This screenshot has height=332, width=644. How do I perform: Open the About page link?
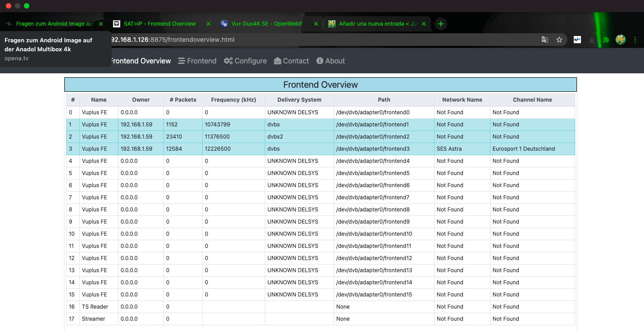(331, 61)
